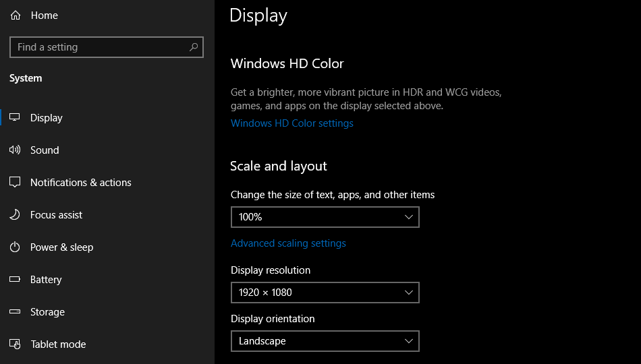Click the Display monitor icon
Viewport: 641px width, 364px height.
(15, 117)
